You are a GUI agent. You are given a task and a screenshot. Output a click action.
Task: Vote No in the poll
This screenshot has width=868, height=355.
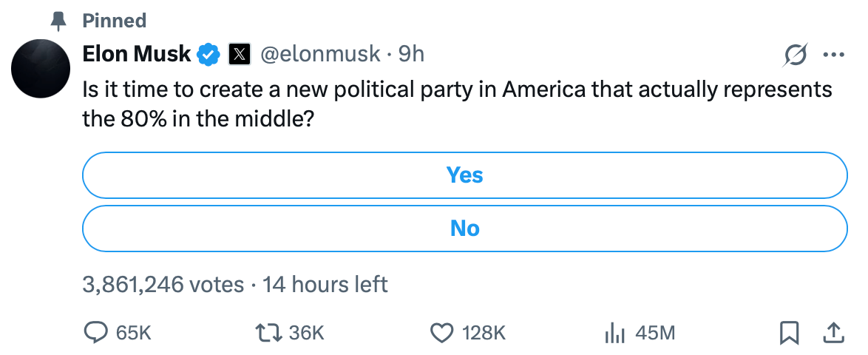coord(464,229)
